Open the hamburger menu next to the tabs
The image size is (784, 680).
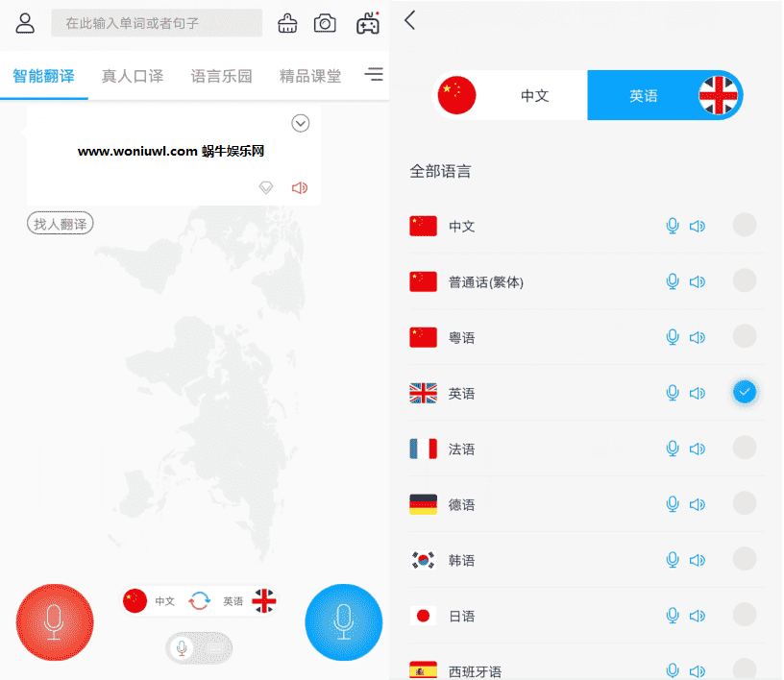tap(374, 74)
